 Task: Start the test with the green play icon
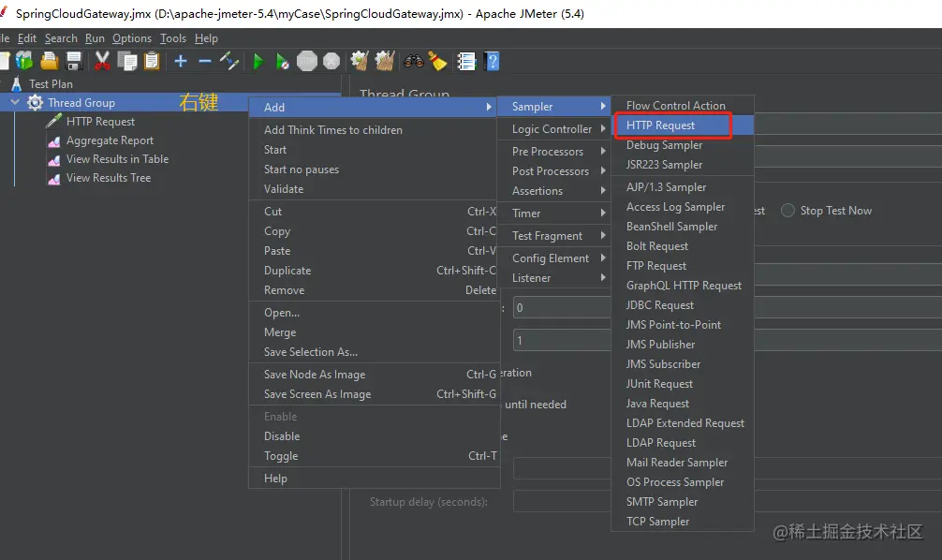pos(258,61)
